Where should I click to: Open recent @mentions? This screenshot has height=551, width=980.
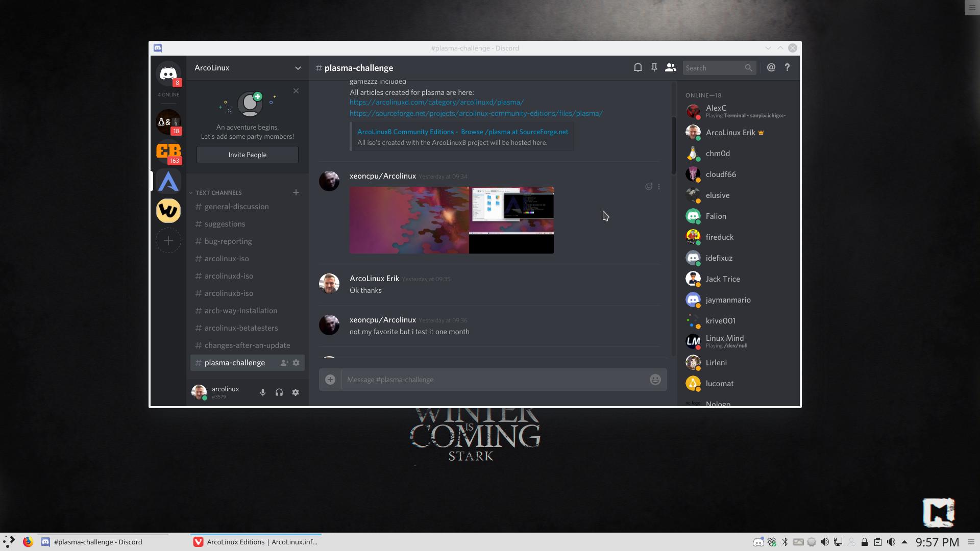pos(771,67)
